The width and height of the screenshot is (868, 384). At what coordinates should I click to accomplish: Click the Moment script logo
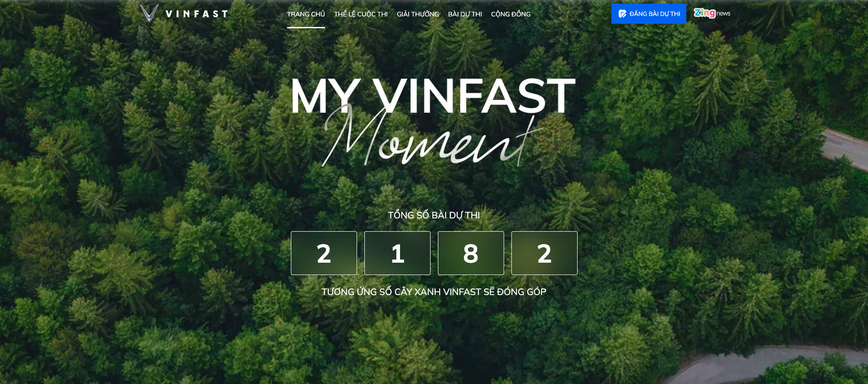point(431,137)
